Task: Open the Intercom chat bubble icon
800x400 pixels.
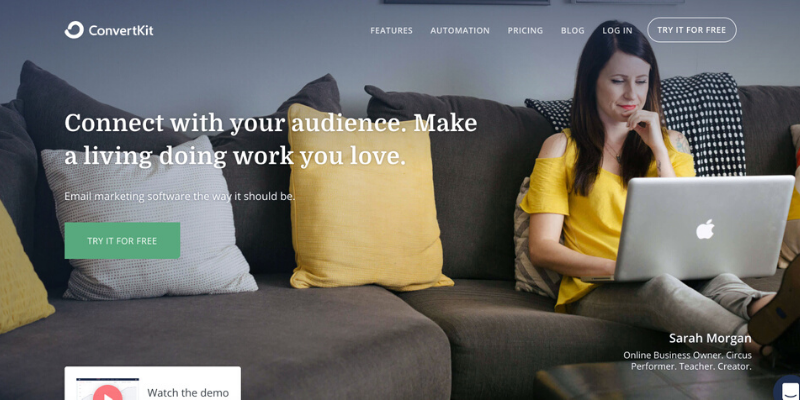Action: click(x=788, y=389)
